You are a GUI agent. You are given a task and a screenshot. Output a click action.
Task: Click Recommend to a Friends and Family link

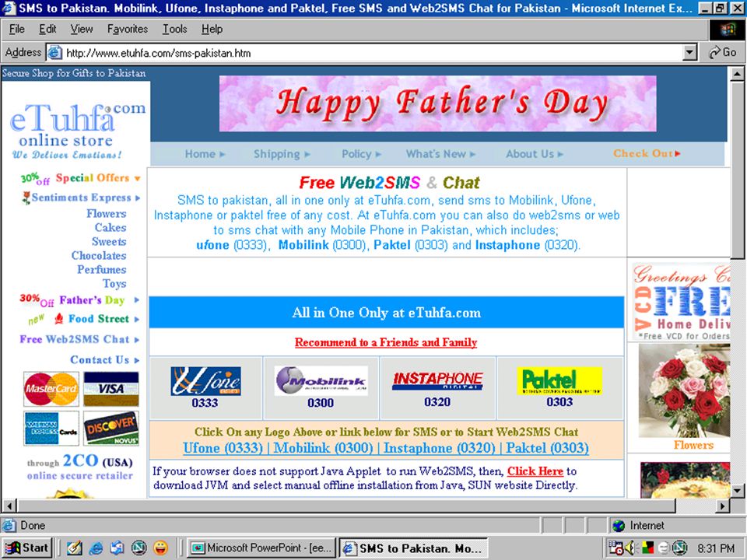click(x=386, y=342)
